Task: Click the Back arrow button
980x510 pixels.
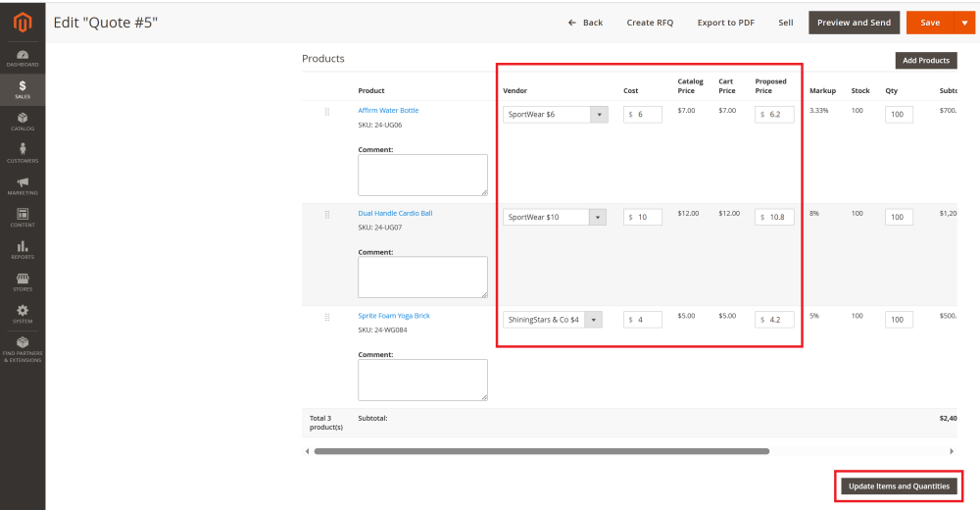Action: pos(585,23)
